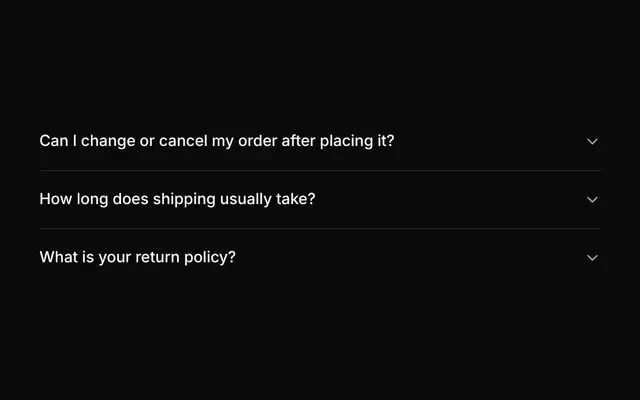The height and width of the screenshot is (400, 640).
Task: Choose the 'What is your return policy?' heading
Action: [138, 258]
